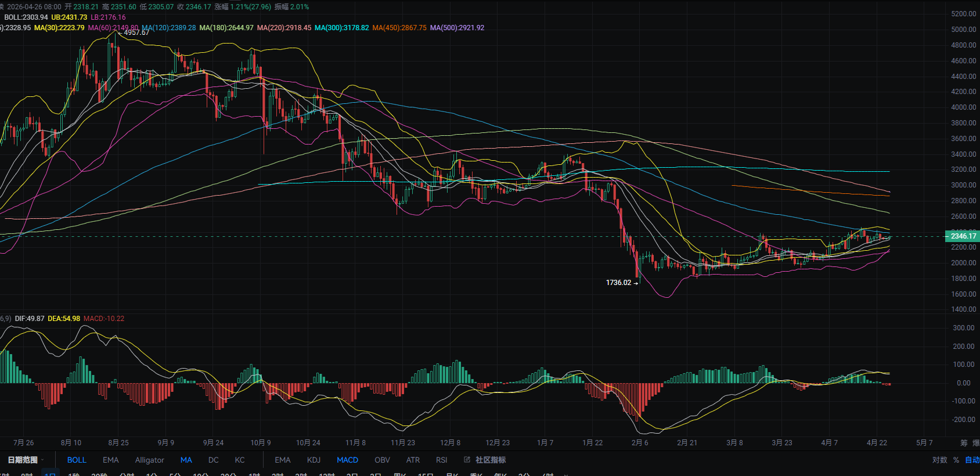Click the BOLL UB value label
The image size is (980, 476).
(x=69, y=17)
